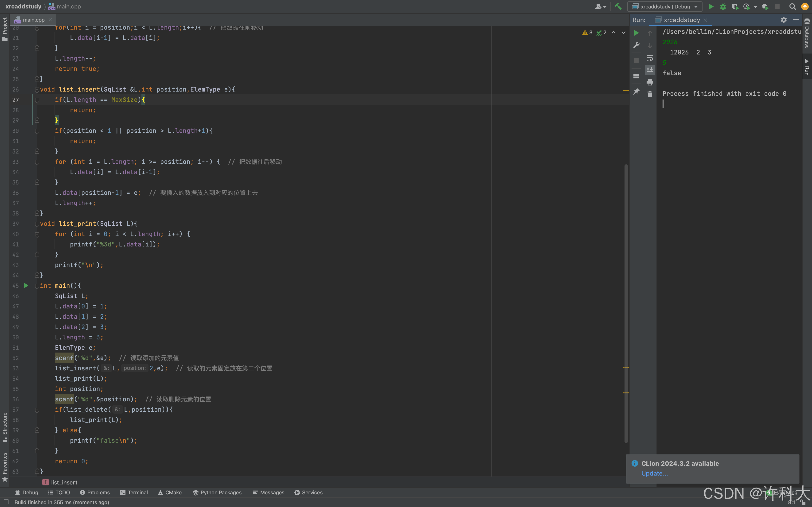The width and height of the screenshot is (812, 507).
Task: Open Run panel settings gear
Action: pos(784,20)
